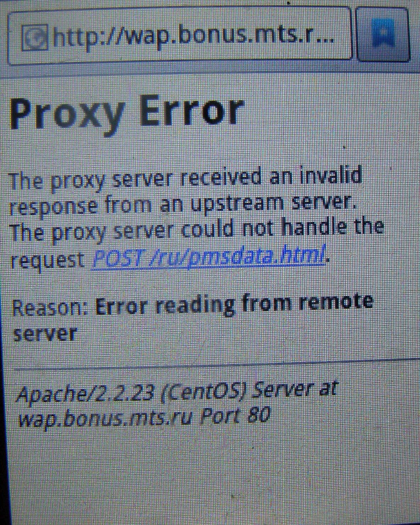Click the page favicon in address bar
The height and width of the screenshot is (525, 420).
point(35,37)
